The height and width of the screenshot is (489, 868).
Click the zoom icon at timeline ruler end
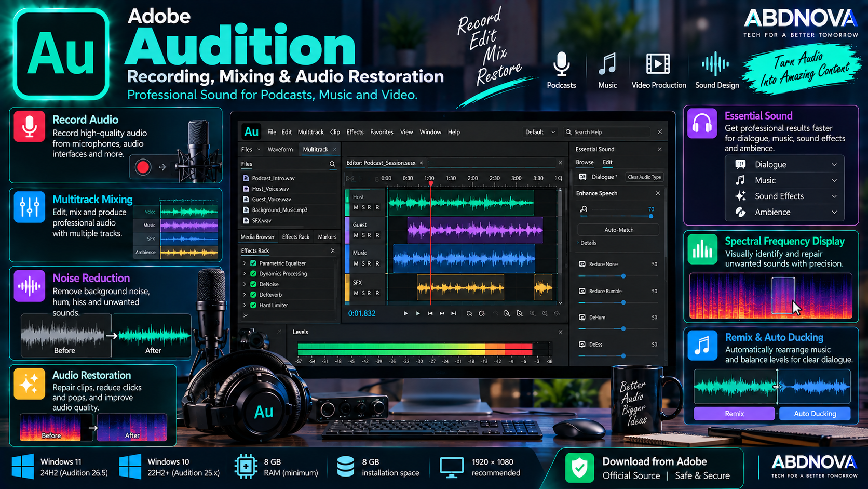point(559,178)
